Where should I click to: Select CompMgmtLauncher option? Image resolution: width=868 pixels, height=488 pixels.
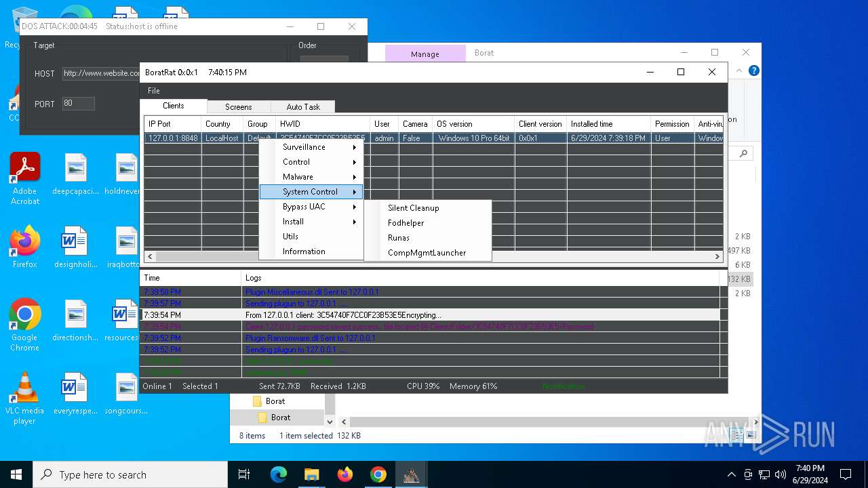[x=427, y=253]
